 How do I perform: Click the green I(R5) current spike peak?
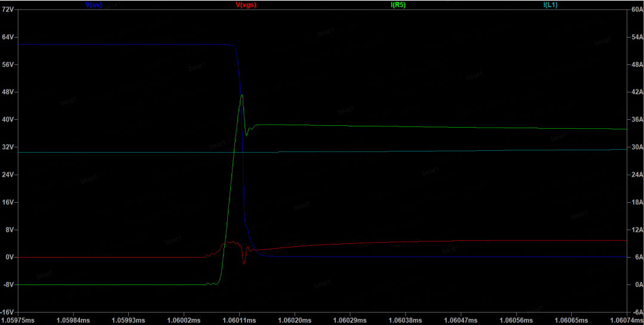click(x=242, y=95)
